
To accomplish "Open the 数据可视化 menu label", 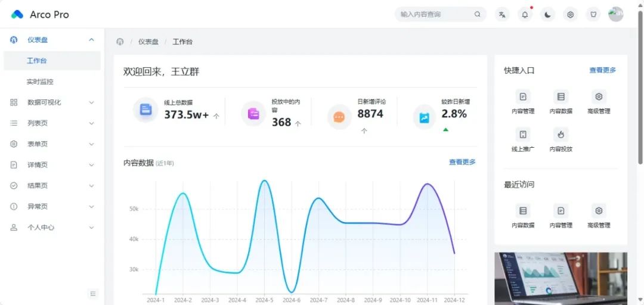I will tap(44, 102).
